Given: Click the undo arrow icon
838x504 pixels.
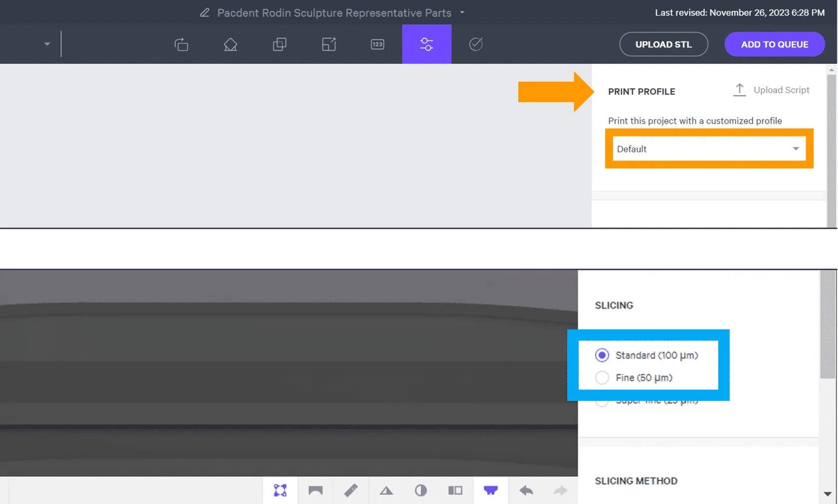Looking at the screenshot, I should (x=526, y=491).
